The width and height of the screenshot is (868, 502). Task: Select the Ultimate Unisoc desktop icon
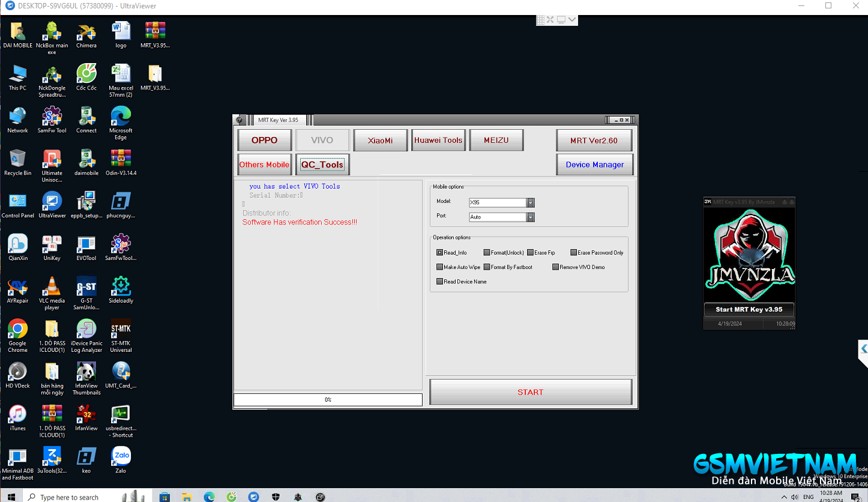pos(52,166)
